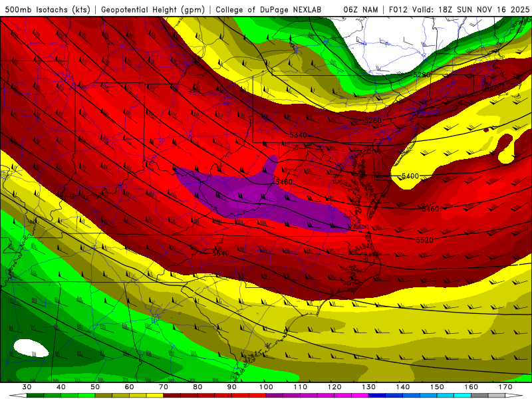The width and height of the screenshot is (532, 399).
Task: Select the '140' legend value
Action: pos(403,387)
